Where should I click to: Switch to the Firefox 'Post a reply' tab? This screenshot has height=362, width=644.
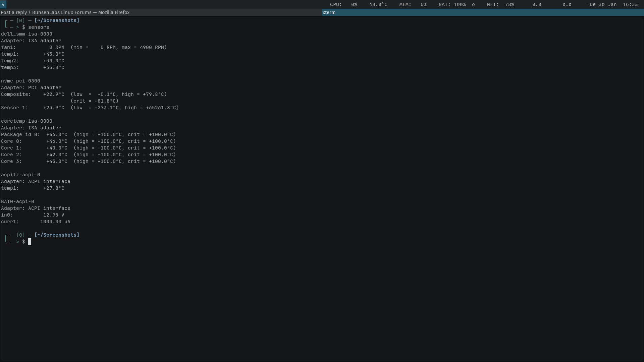click(65, 12)
